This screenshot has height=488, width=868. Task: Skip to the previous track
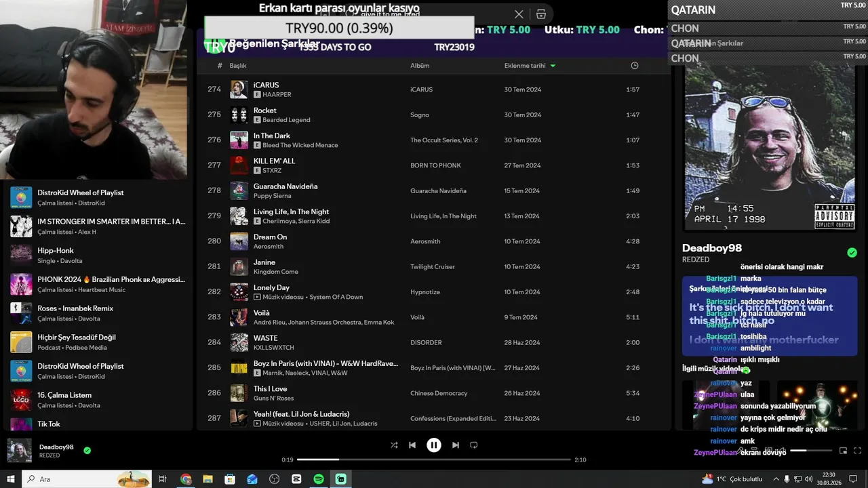(412, 445)
